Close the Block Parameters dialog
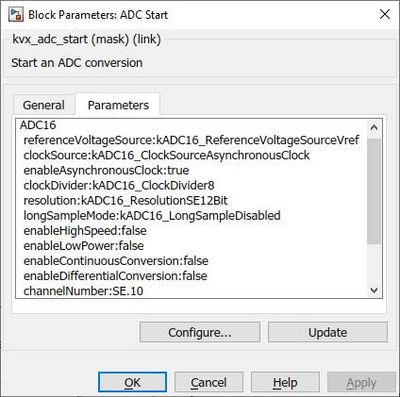Image resolution: width=400 pixels, height=397 pixels. [385, 14]
